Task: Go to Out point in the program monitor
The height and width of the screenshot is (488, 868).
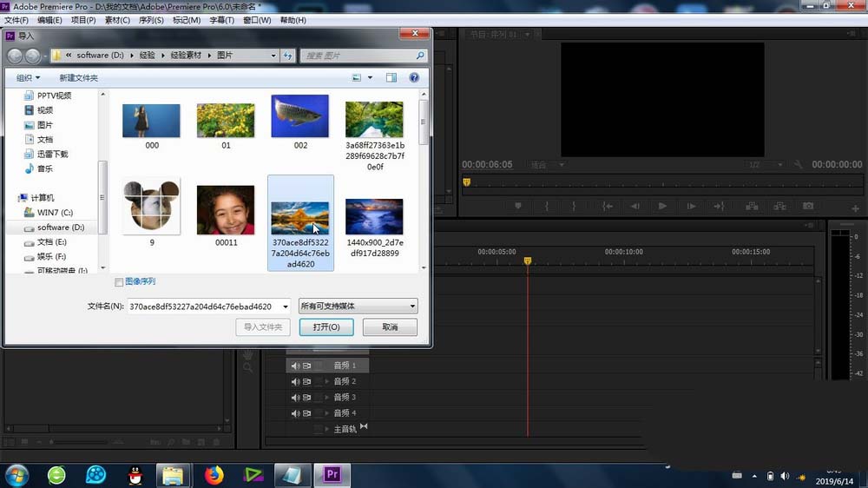Action: pos(719,206)
